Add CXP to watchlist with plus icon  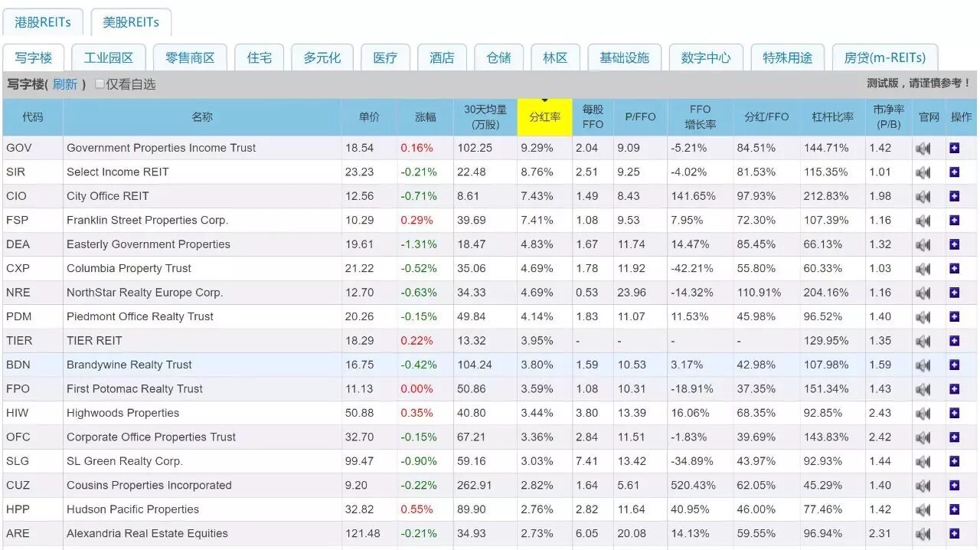(954, 269)
